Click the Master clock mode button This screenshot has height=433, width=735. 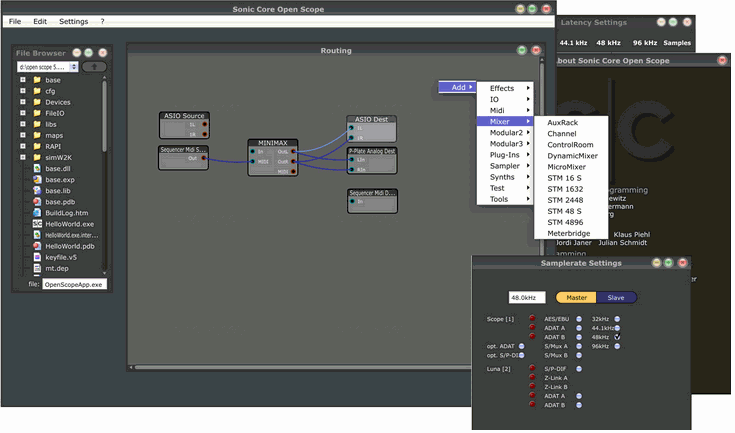click(x=576, y=298)
